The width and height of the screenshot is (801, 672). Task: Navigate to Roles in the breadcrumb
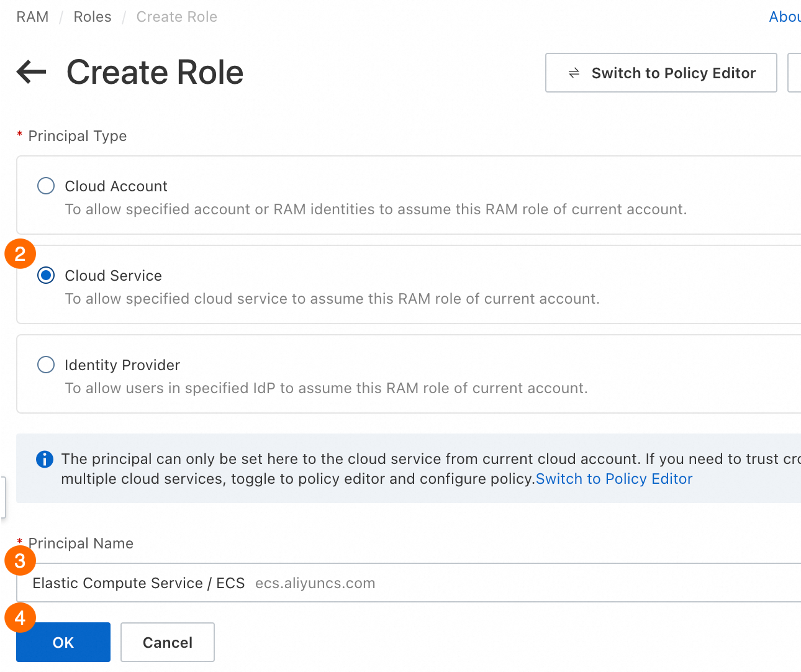pyautogui.click(x=93, y=17)
